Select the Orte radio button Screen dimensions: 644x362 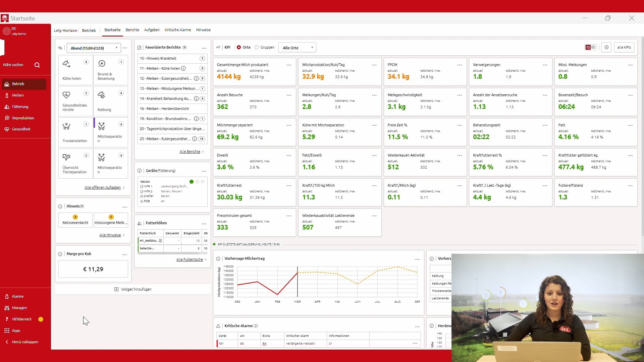click(x=239, y=47)
